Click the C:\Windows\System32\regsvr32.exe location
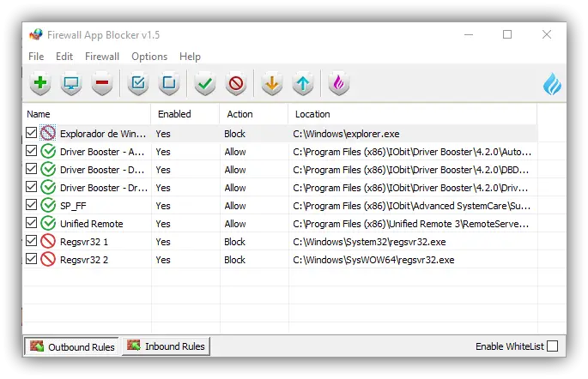This screenshot has width=588, height=379. click(x=369, y=242)
